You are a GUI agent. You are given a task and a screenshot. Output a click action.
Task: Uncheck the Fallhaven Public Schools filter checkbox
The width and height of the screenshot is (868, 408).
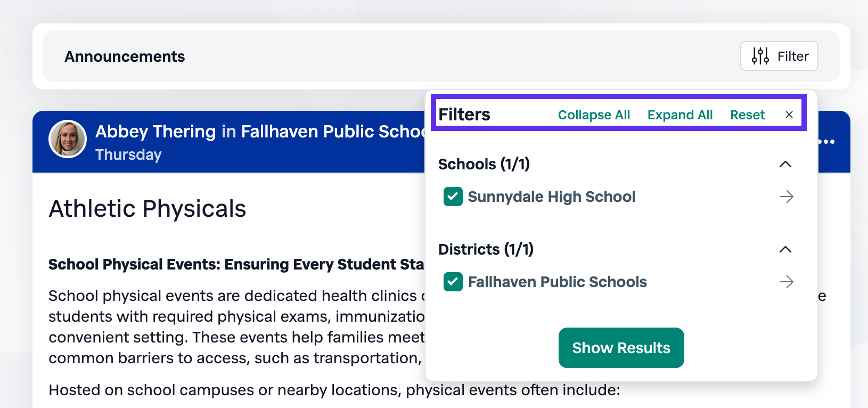click(x=453, y=282)
